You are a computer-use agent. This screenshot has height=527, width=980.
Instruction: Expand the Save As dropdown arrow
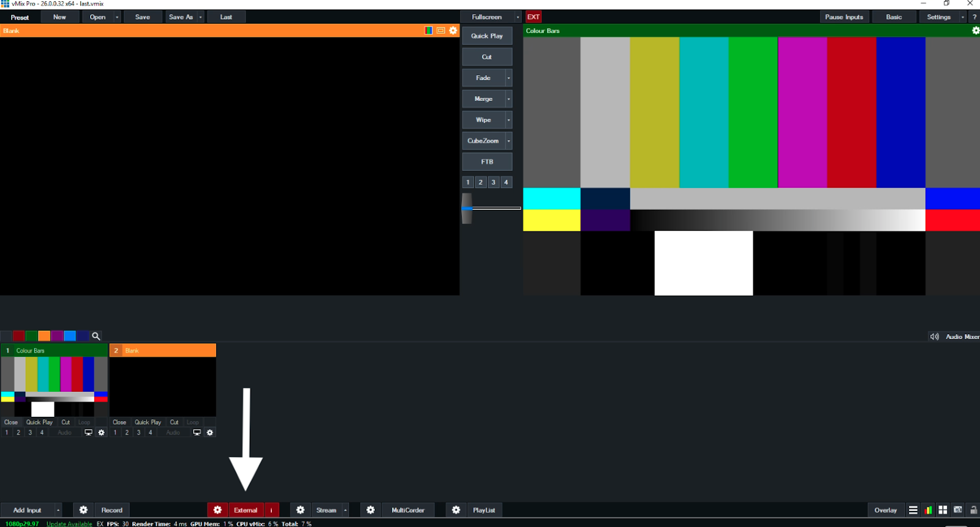click(200, 17)
